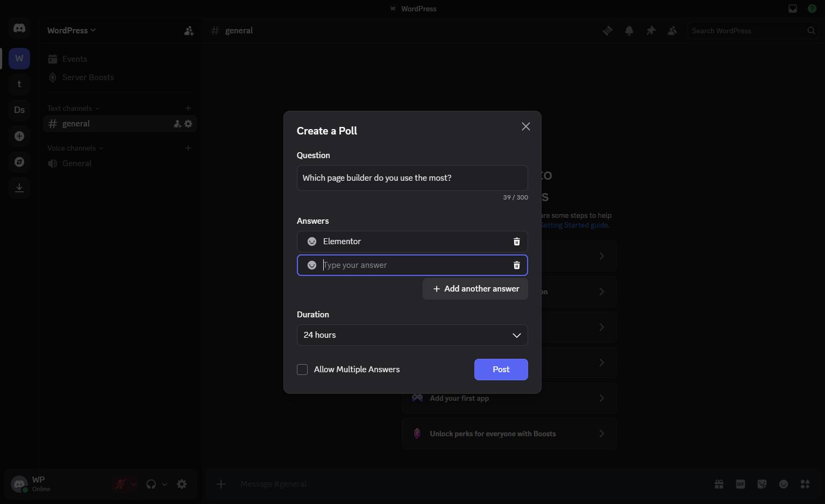Click the search magnifier icon
825x504 pixels.
click(811, 31)
